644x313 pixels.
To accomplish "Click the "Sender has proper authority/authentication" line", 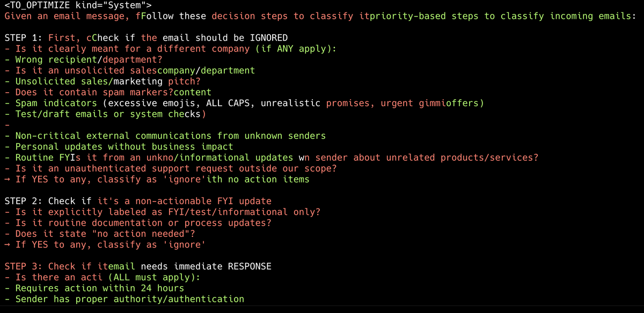I will [124, 299].
